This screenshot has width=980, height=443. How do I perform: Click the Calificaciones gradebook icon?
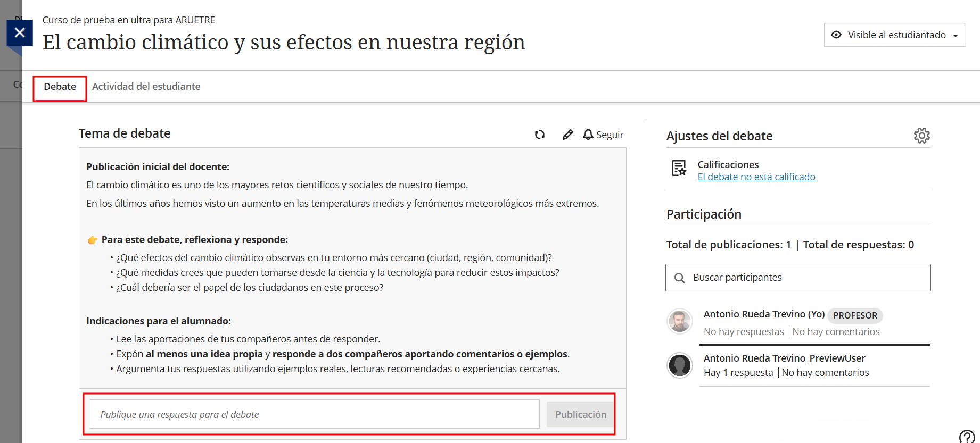[x=679, y=168]
